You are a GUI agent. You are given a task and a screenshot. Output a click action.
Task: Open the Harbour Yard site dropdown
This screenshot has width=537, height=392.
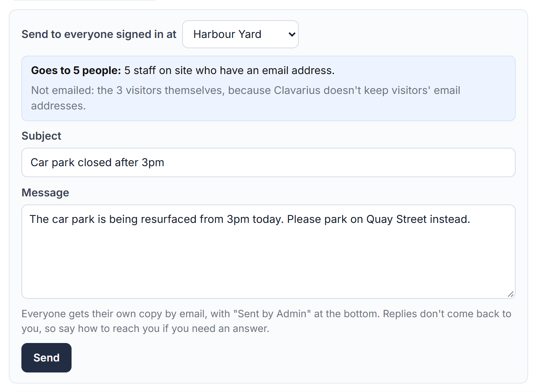[240, 34]
